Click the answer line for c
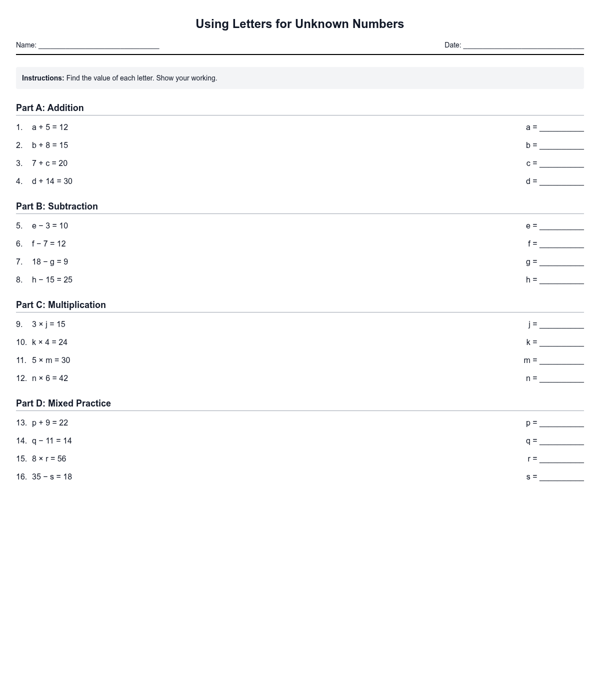The image size is (600, 700). click(561, 163)
